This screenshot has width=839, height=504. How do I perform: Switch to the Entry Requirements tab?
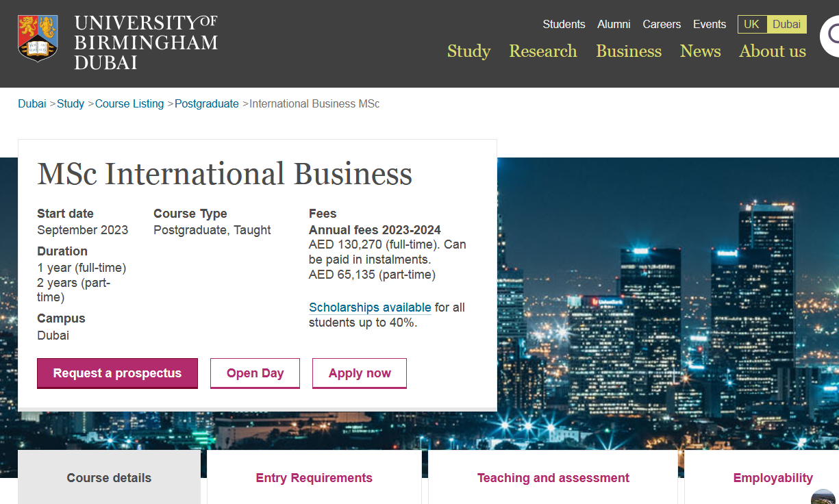314,478
